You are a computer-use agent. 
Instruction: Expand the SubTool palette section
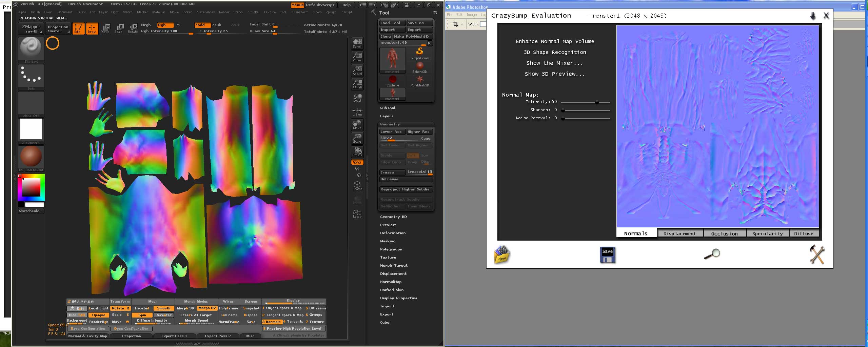[388, 108]
